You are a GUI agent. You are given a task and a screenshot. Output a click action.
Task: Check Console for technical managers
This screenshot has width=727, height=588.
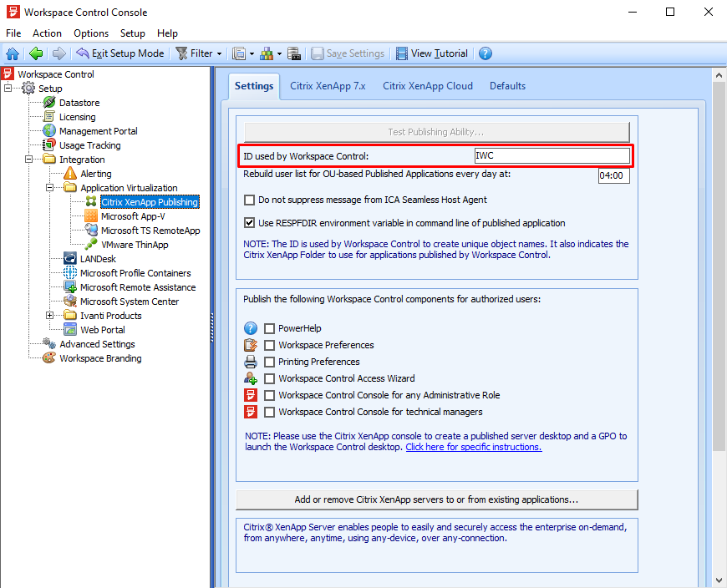(x=269, y=412)
